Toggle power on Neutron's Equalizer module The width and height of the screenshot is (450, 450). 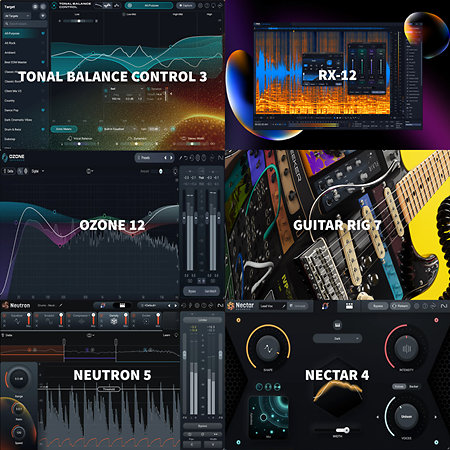click(x=4, y=315)
